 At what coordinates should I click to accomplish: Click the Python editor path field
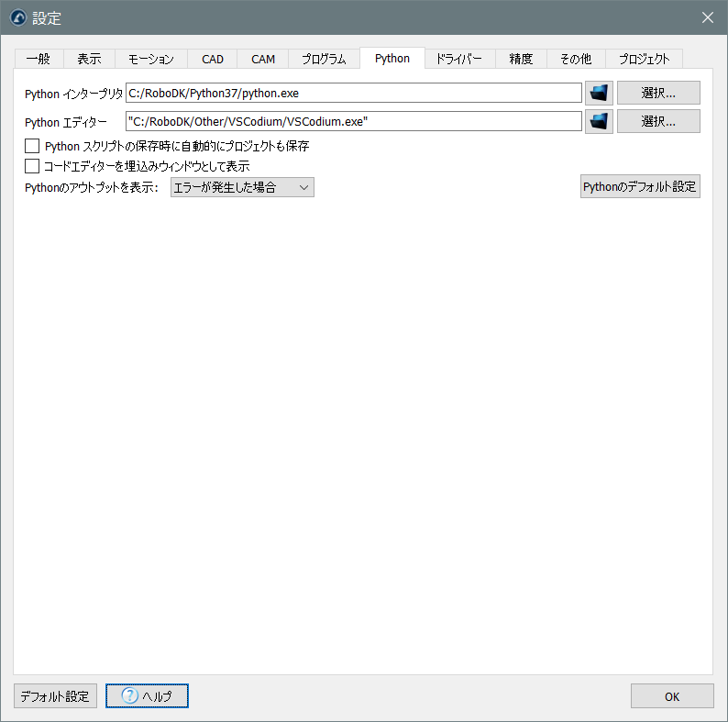click(x=353, y=121)
